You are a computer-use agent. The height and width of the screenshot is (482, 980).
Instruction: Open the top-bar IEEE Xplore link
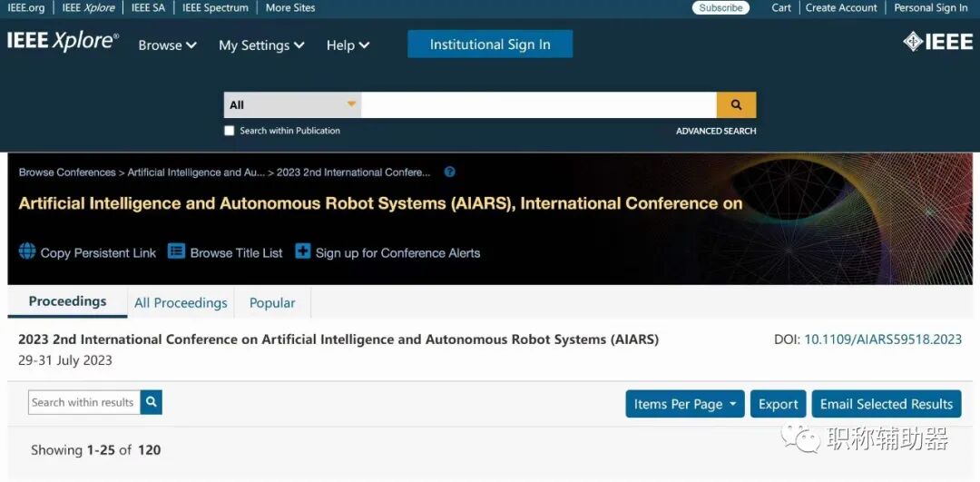(x=88, y=7)
